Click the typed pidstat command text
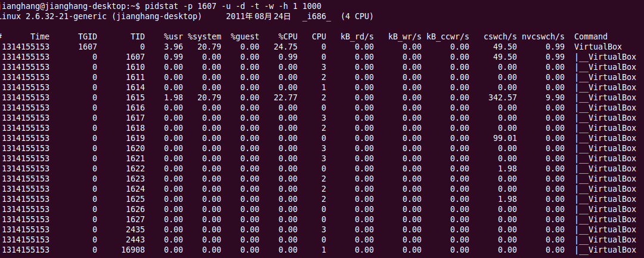644x258 pixels. click(233, 6)
